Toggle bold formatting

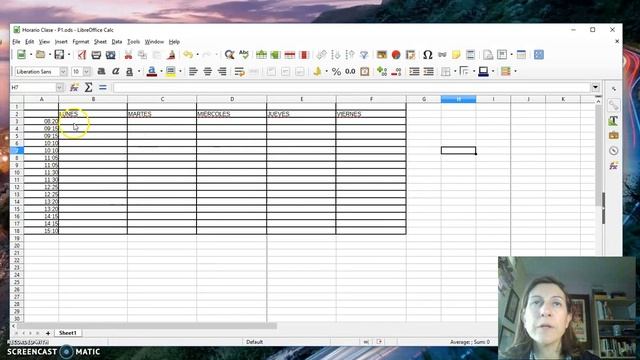(x=101, y=71)
